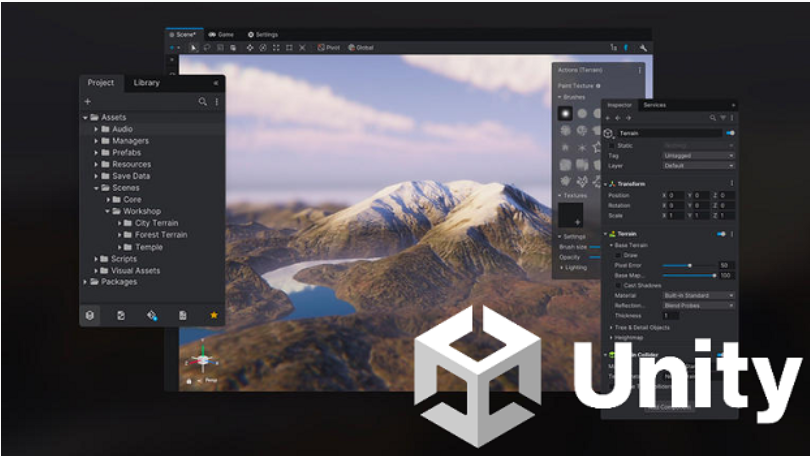This screenshot has width=810, height=456.
Task: Select the Forest Terrain folder
Action: coord(161,235)
